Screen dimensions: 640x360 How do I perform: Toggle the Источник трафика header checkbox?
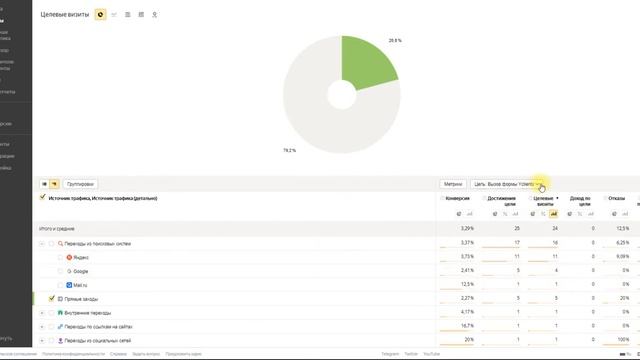click(42, 198)
